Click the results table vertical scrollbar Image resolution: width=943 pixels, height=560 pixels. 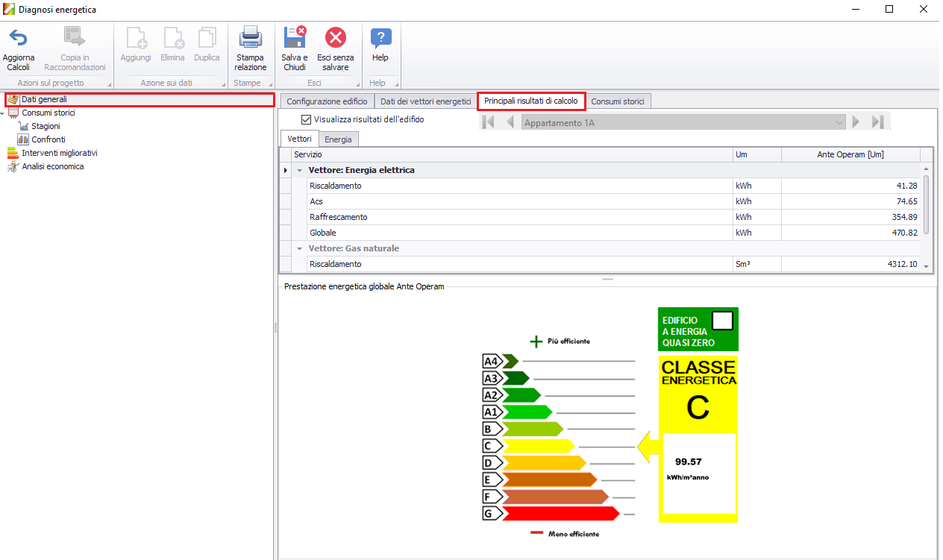pyautogui.click(x=926, y=204)
